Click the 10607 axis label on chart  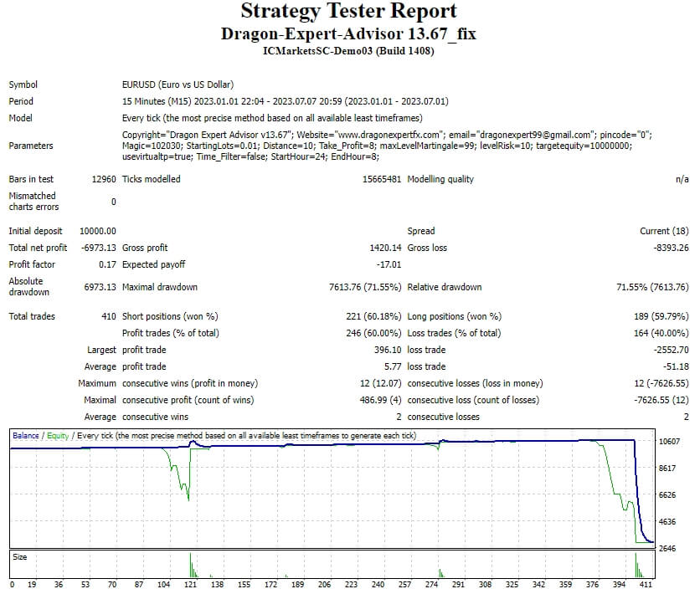(669, 442)
